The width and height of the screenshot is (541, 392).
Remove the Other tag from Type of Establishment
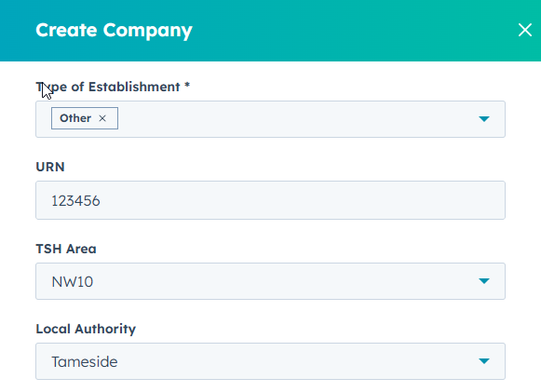pos(102,118)
